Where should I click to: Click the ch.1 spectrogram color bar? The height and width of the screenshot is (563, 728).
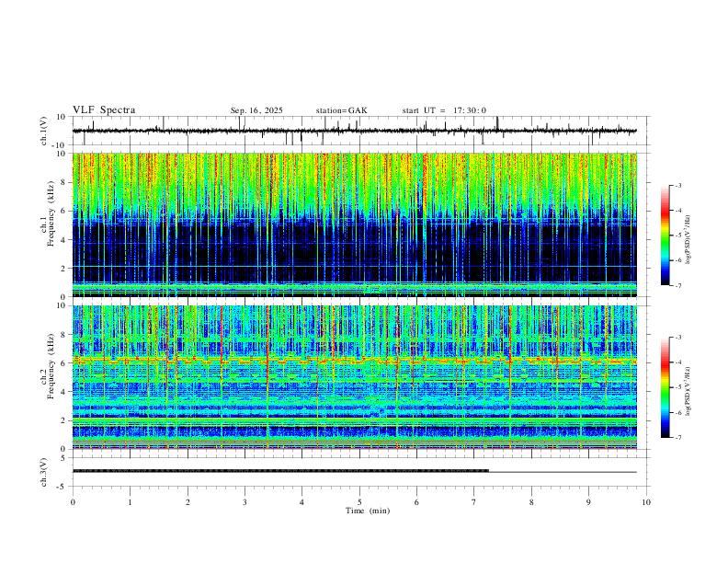(x=665, y=235)
